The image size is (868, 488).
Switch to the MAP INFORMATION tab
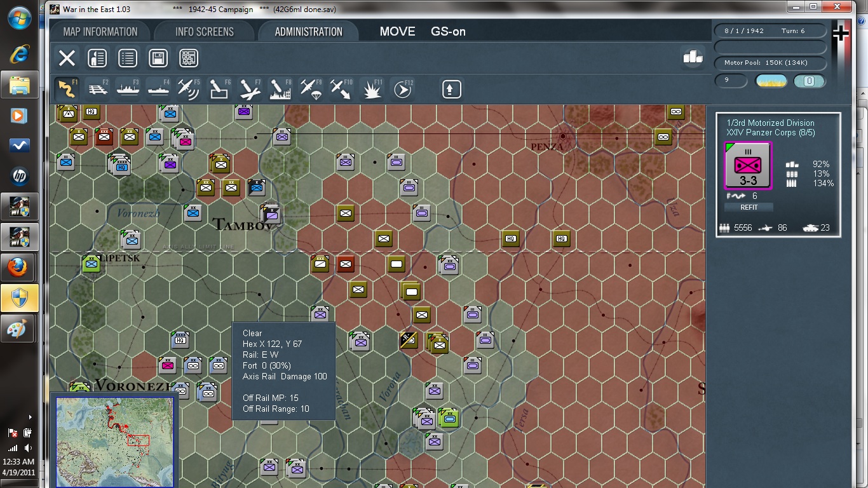tap(100, 32)
